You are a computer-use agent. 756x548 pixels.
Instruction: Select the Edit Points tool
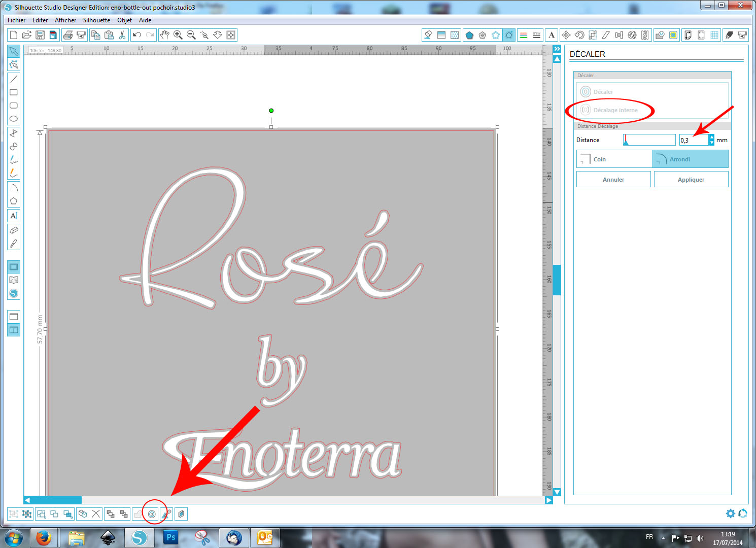(x=14, y=65)
